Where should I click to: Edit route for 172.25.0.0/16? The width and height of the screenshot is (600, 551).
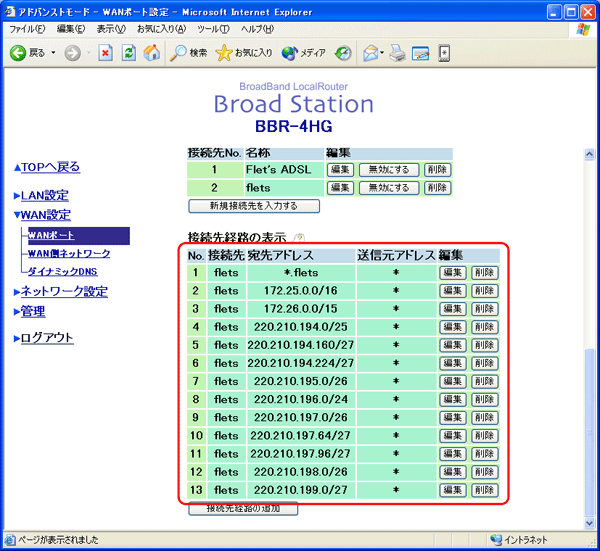pyautogui.click(x=453, y=291)
